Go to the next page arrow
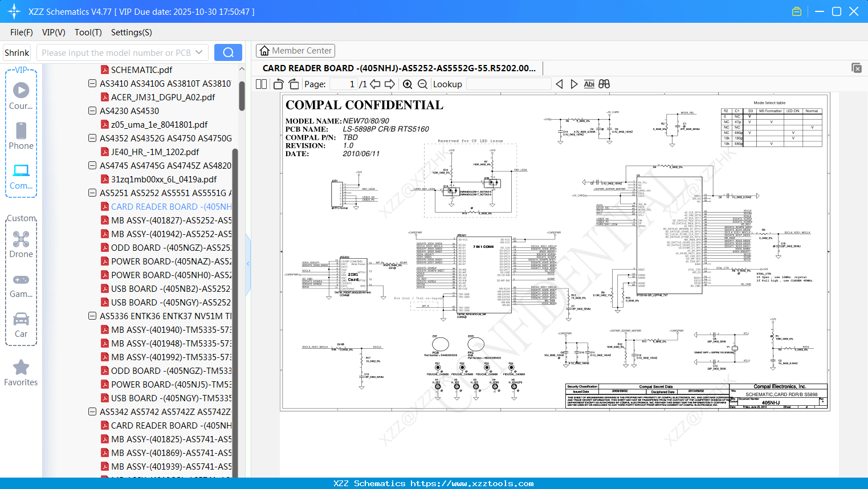This screenshot has height=489, width=868. (x=390, y=84)
